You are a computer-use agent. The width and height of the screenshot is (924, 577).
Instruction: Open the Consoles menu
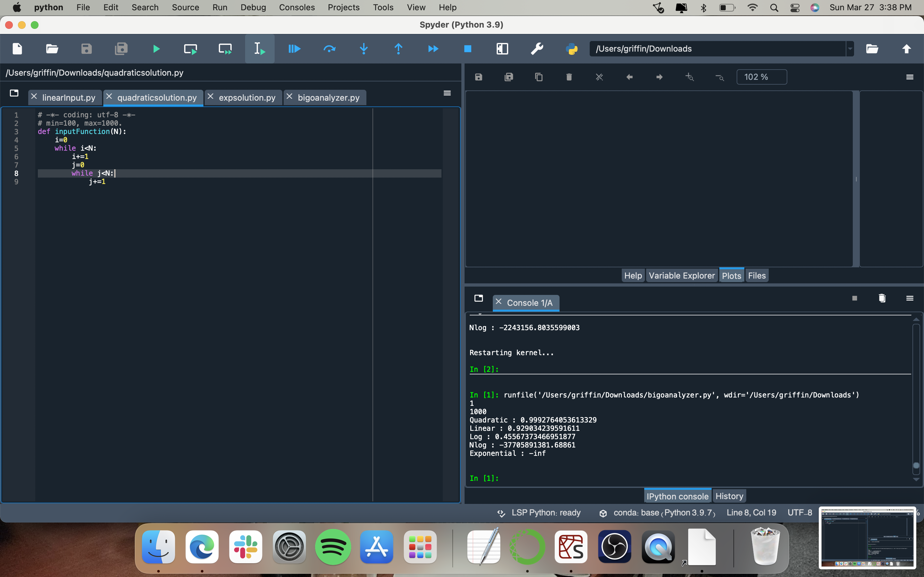[297, 8]
